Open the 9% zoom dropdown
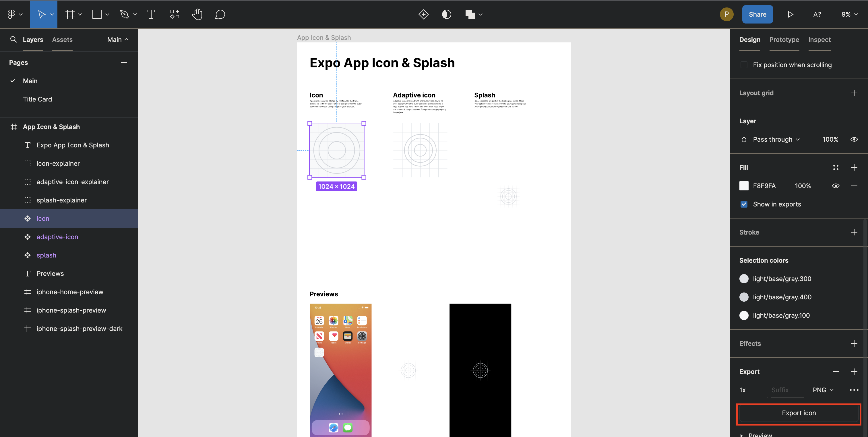The width and height of the screenshot is (868, 437). click(849, 14)
